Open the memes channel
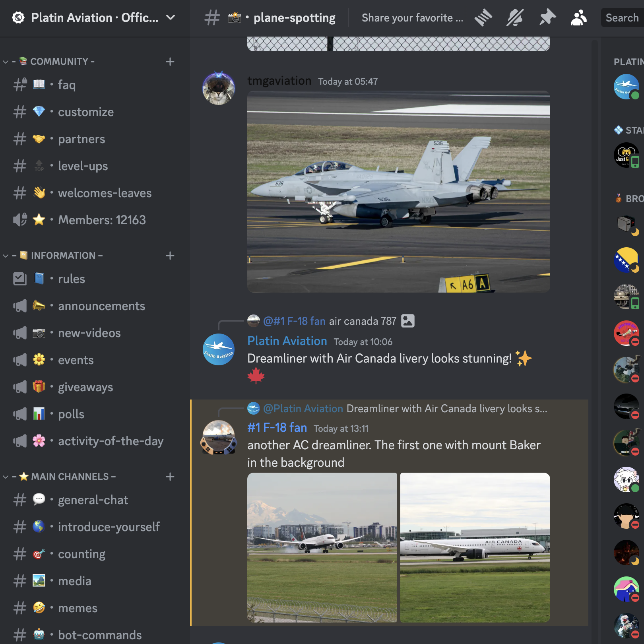Viewport: 644px width, 644px height. pyautogui.click(x=95, y=608)
